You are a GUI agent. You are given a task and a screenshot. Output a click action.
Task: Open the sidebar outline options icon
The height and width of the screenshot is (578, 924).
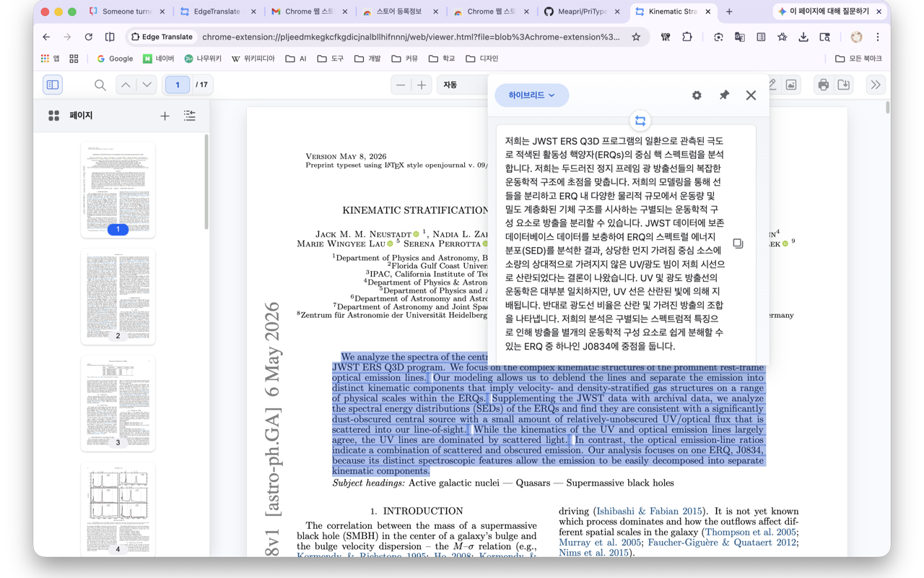190,116
